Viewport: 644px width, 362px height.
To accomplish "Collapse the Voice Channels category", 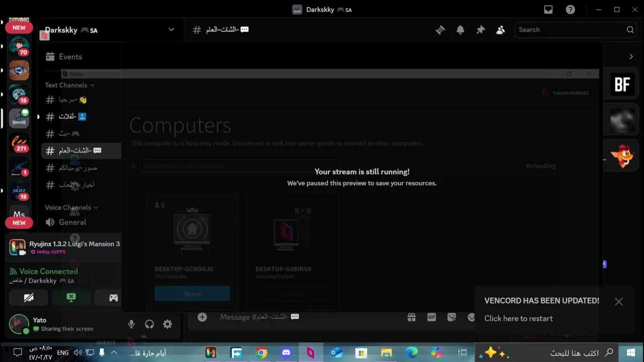I will (x=71, y=207).
